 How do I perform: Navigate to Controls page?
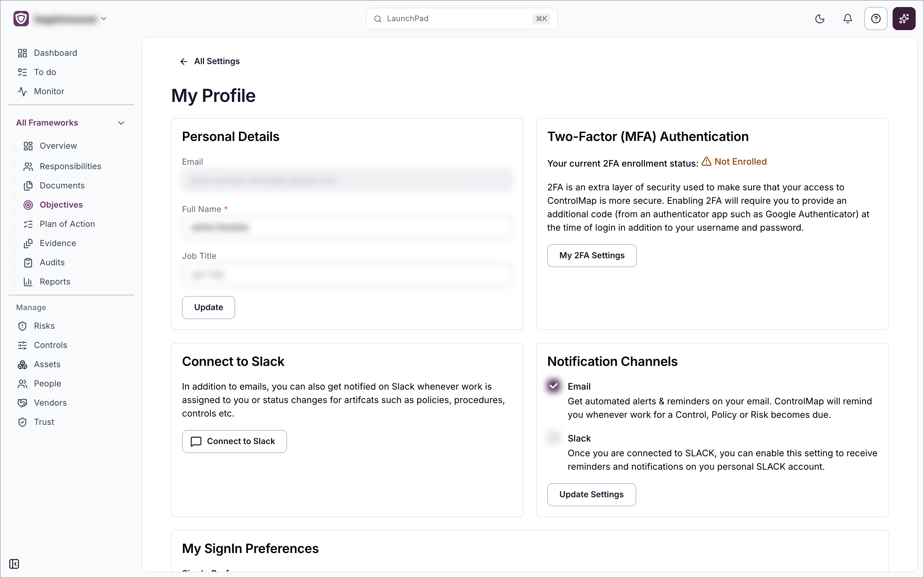[51, 345]
